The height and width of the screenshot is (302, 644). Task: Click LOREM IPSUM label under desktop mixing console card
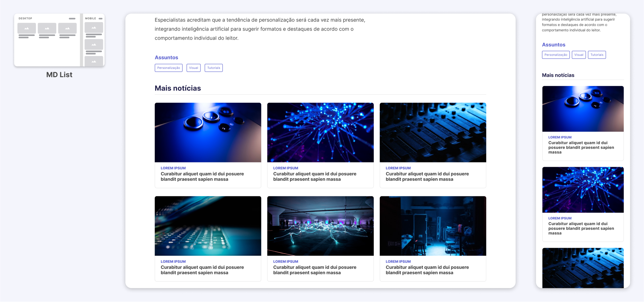[x=398, y=168]
